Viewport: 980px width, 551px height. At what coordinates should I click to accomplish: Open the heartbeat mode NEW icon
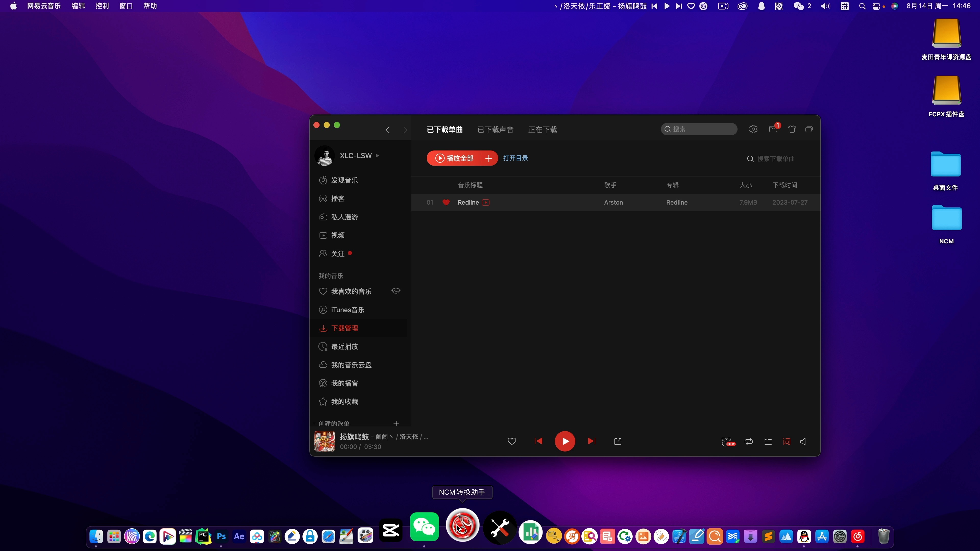(x=728, y=442)
